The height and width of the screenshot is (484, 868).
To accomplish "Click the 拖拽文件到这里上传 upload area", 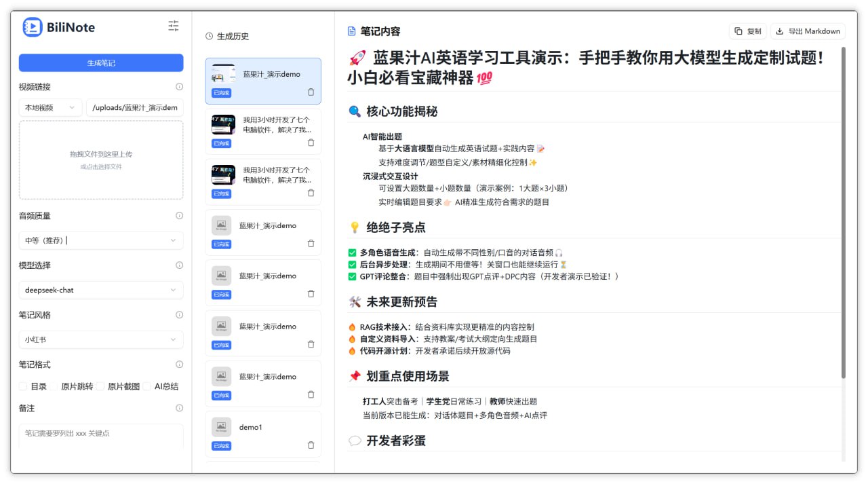I will [x=101, y=160].
